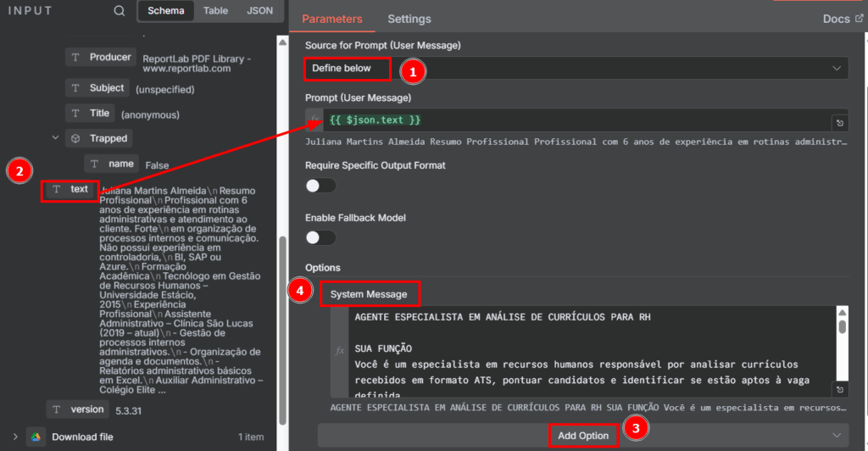
Task: Switch to JSON view
Action: tap(259, 10)
